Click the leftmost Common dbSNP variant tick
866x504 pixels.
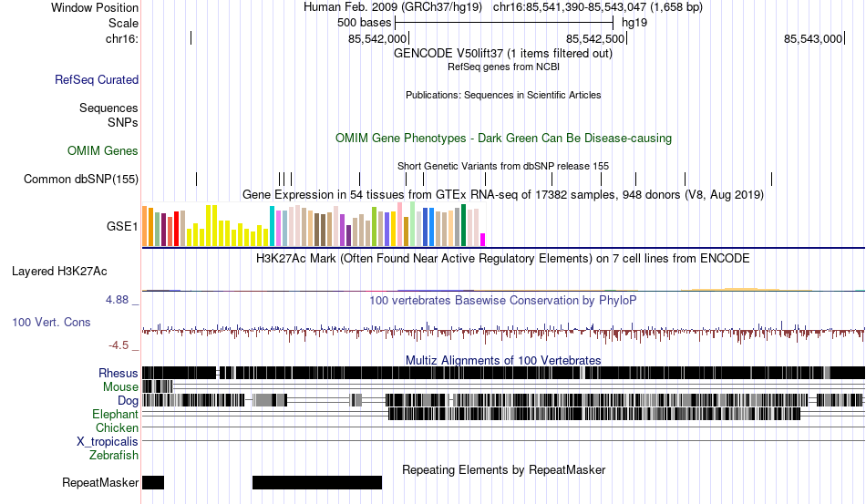pyautogui.click(x=196, y=179)
